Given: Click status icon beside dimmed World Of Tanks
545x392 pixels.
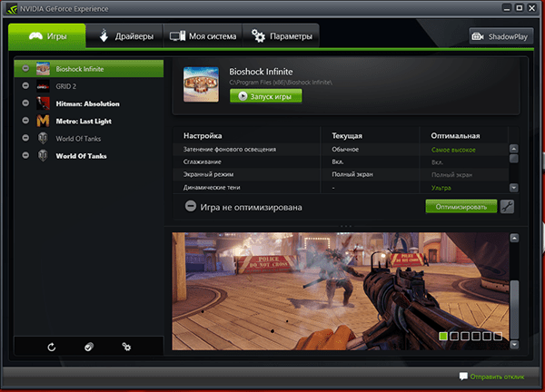Looking at the screenshot, I should point(25,138).
